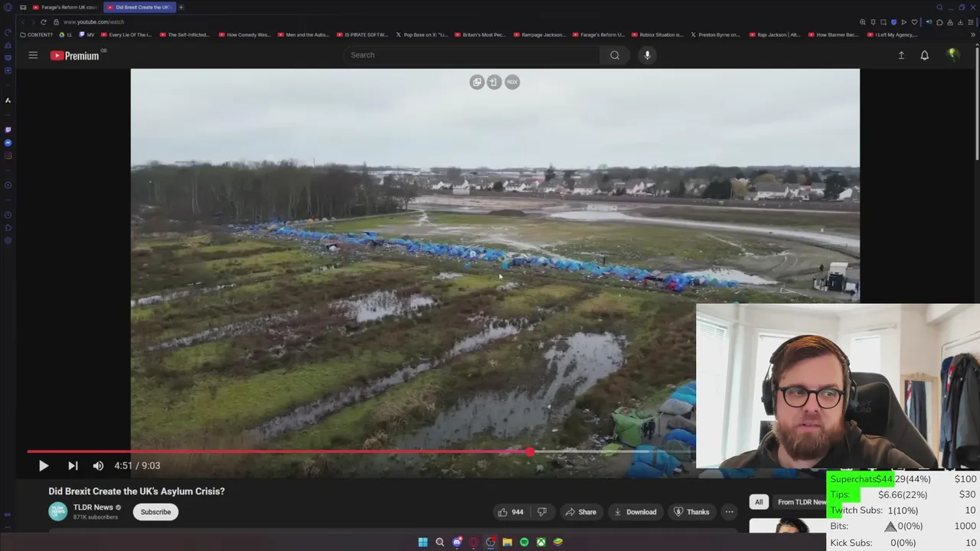The height and width of the screenshot is (551, 980).
Task: Expand the bookmarks bar overflow chevron
Action: click(973, 34)
